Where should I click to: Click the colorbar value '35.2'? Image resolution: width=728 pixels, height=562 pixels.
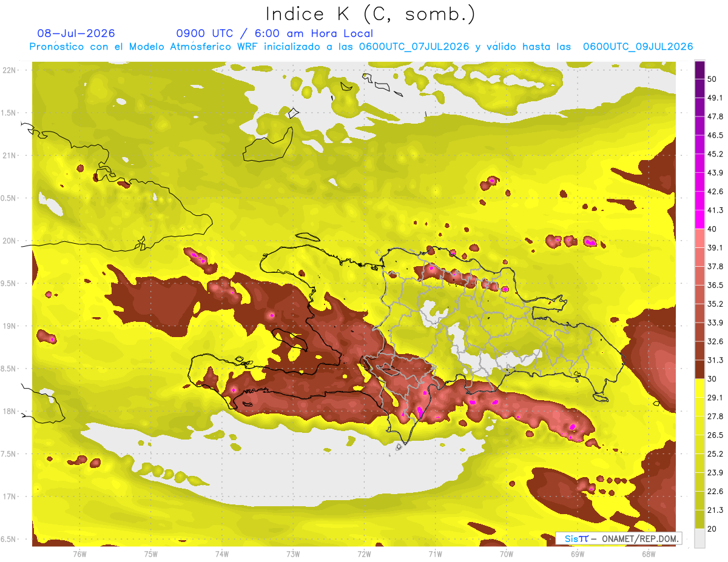[715, 304]
